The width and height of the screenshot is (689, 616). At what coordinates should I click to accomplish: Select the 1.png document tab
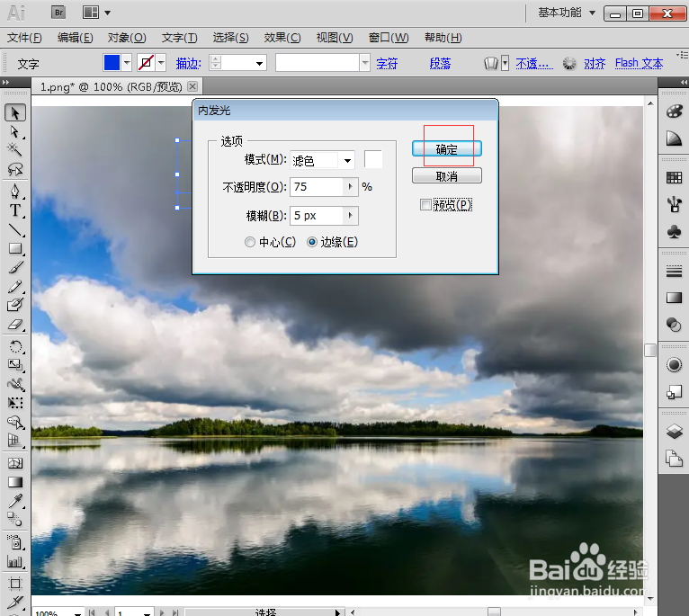coord(111,87)
